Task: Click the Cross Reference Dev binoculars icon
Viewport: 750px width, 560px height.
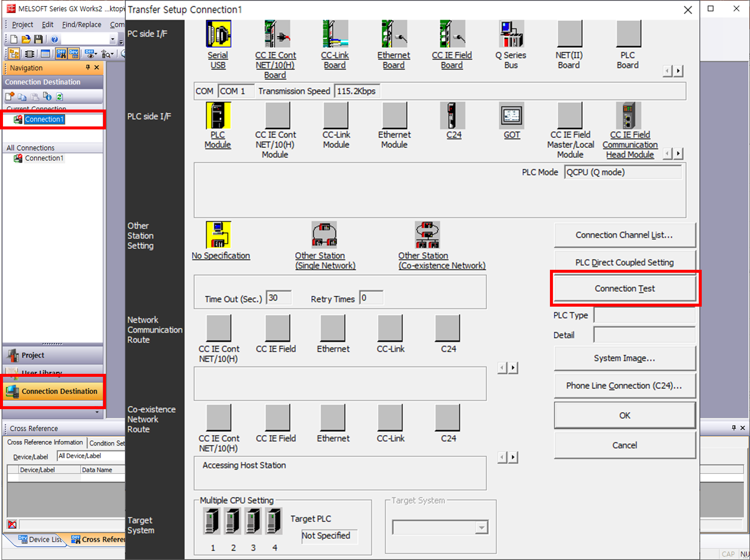Action: [61, 54]
